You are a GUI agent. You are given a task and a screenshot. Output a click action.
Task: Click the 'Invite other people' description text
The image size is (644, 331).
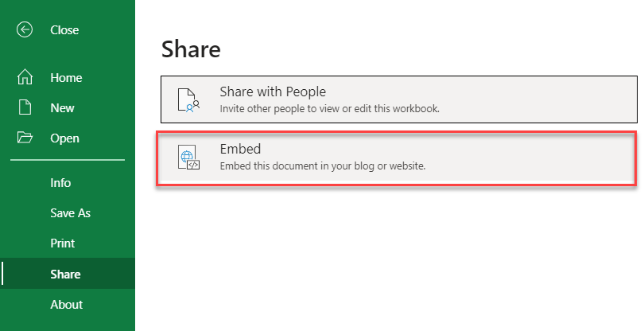(329, 108)
